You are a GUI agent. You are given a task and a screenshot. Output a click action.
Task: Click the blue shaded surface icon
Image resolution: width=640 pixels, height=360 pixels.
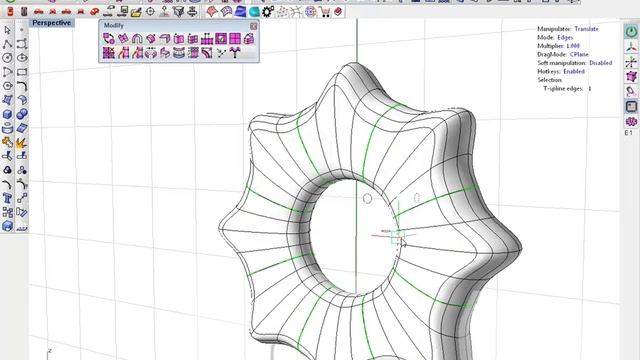pyautogui.click(x=240, y=11)
